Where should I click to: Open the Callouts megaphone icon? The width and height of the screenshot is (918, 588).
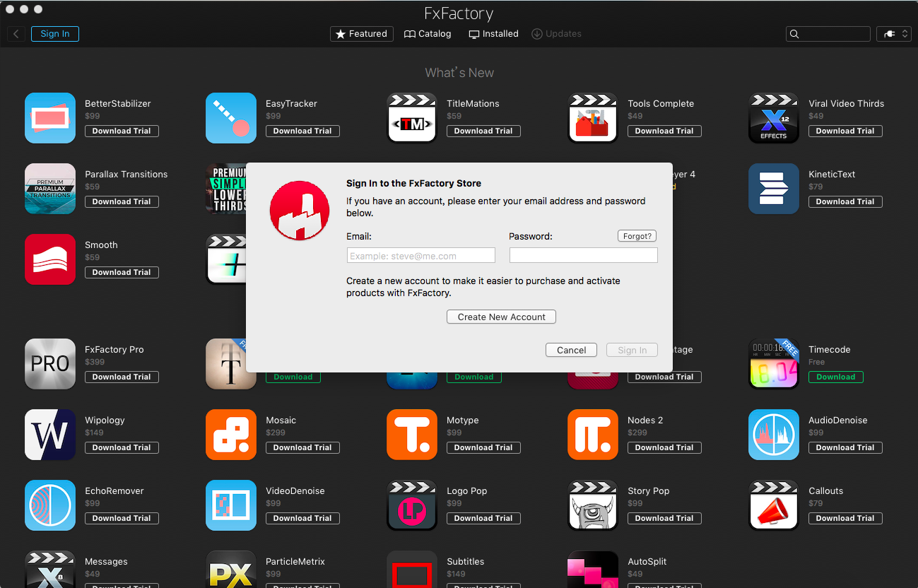774,505
